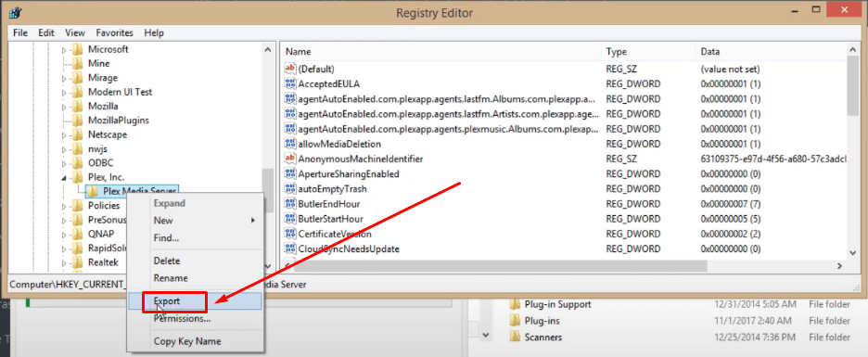Screen dimensions: 868x357
Task: Expand the Microsoft registry key
Action: pos(64,50)
